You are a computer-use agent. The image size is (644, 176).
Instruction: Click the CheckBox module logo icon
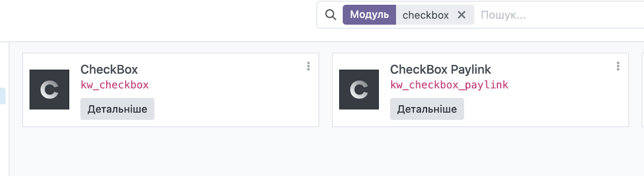49,89
